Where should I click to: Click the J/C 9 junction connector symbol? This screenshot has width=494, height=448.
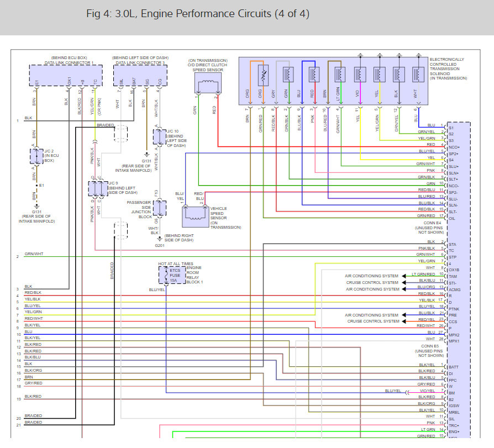98,189
